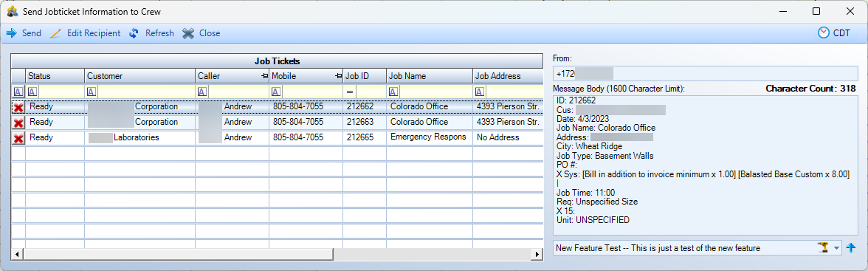Click mobile number cell in job 212665 row

[x=306, y=137]
